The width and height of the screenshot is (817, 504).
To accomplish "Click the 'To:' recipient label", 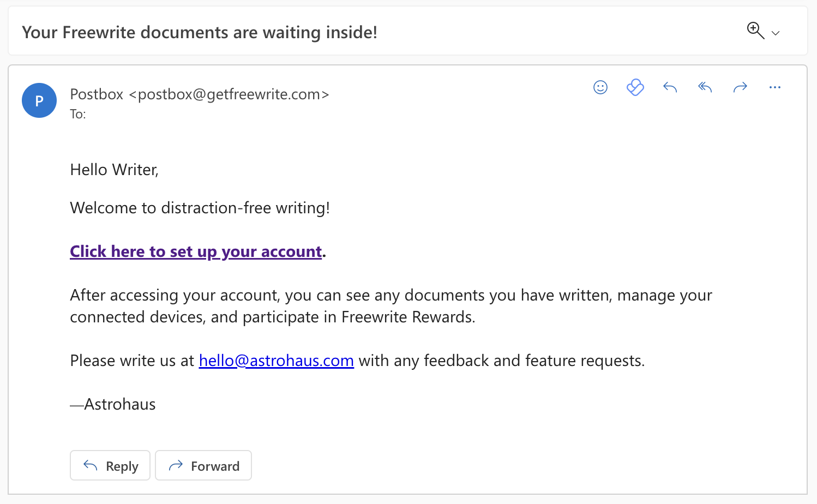I will 78,114.
